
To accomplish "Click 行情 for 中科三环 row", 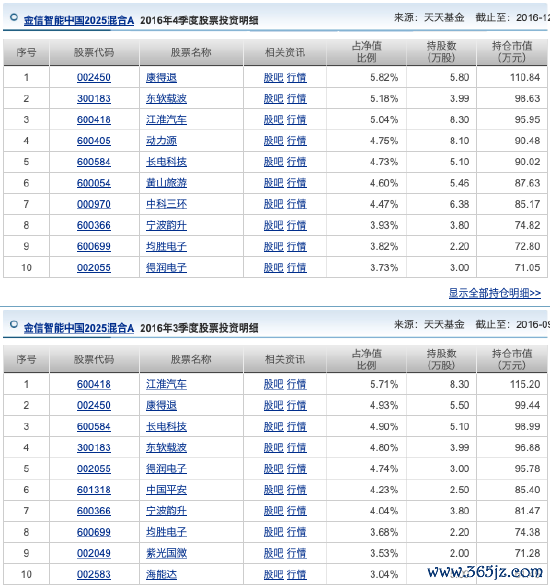I will click(x=297, y=204).
